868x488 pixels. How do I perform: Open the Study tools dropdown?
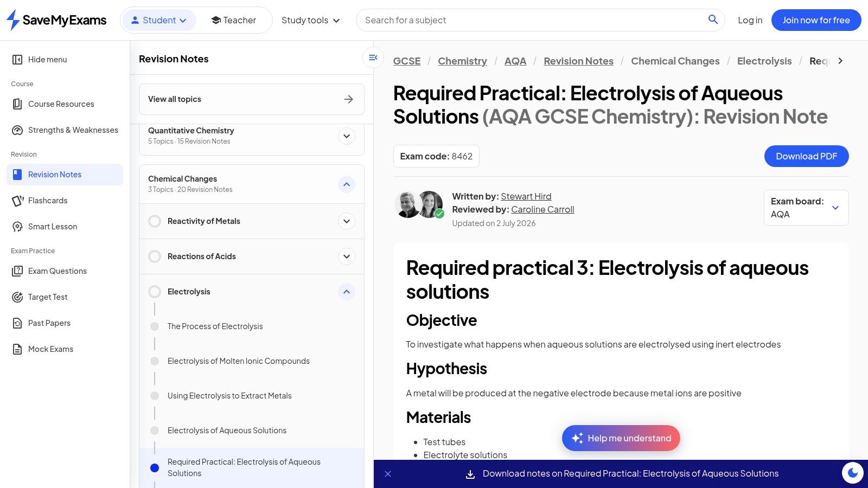[x=311, y=20]
